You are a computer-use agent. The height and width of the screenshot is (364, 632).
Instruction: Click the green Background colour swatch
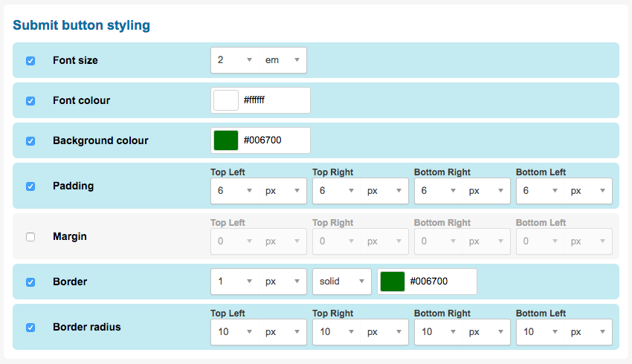click(226, 140)
